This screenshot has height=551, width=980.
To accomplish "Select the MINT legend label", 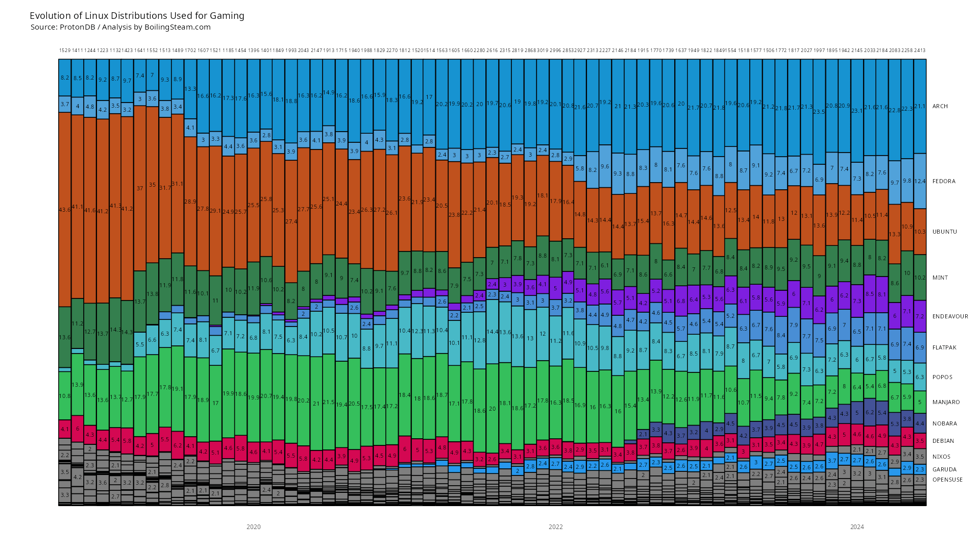I will tap(940, 278).
